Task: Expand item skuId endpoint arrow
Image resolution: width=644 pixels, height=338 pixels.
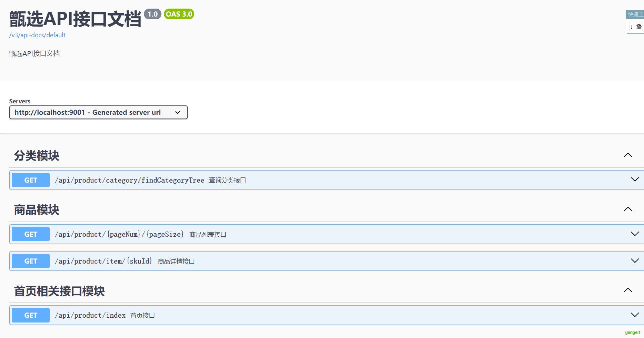Action: pos(635,260)
